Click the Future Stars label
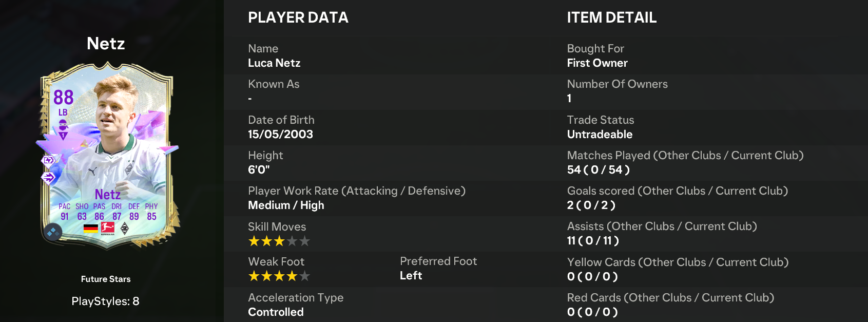 point(106,279)
